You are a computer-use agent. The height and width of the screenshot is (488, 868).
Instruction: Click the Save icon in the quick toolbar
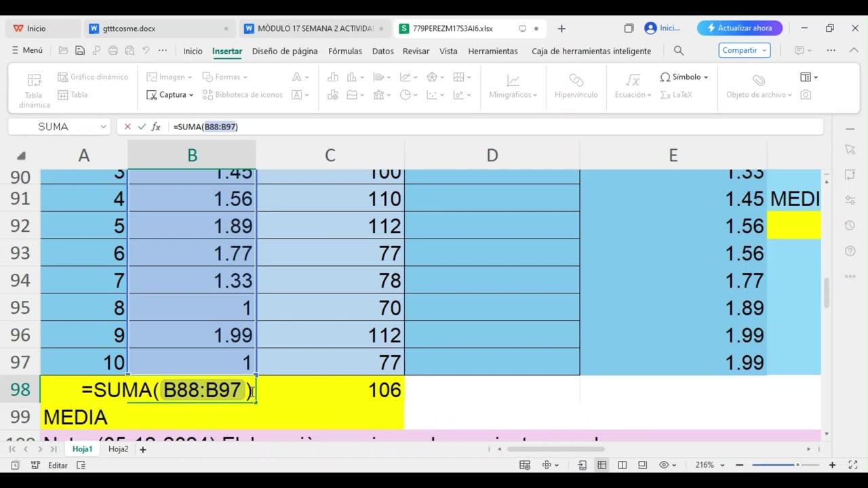point(80,51)
